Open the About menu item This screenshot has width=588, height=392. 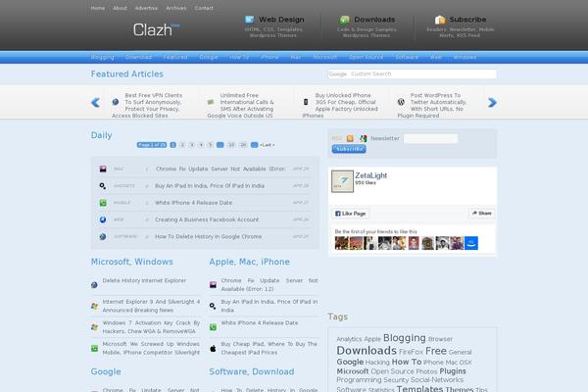(120, 8)
